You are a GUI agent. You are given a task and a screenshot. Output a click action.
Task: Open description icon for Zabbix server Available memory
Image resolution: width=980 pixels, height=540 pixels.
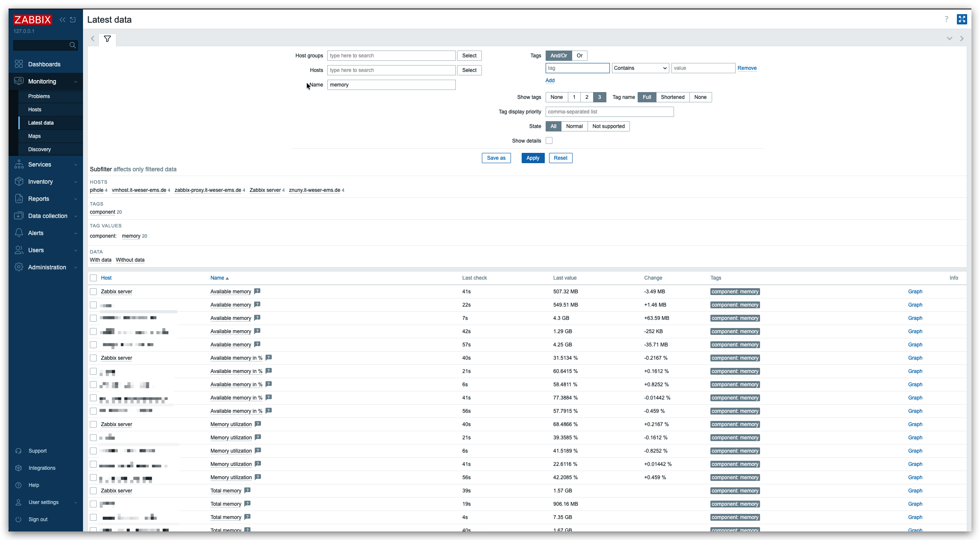coord(257,291)
